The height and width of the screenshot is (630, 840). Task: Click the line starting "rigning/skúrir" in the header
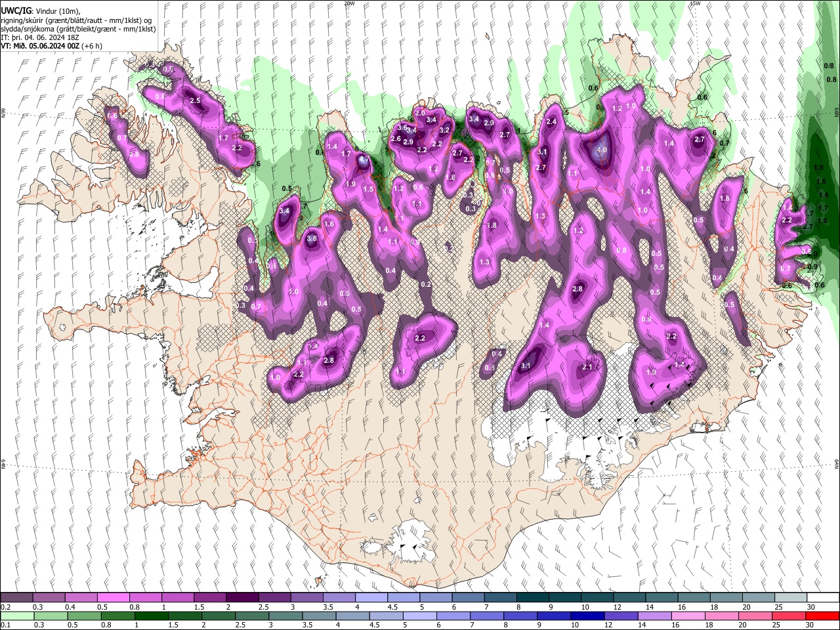coord(76,20)
